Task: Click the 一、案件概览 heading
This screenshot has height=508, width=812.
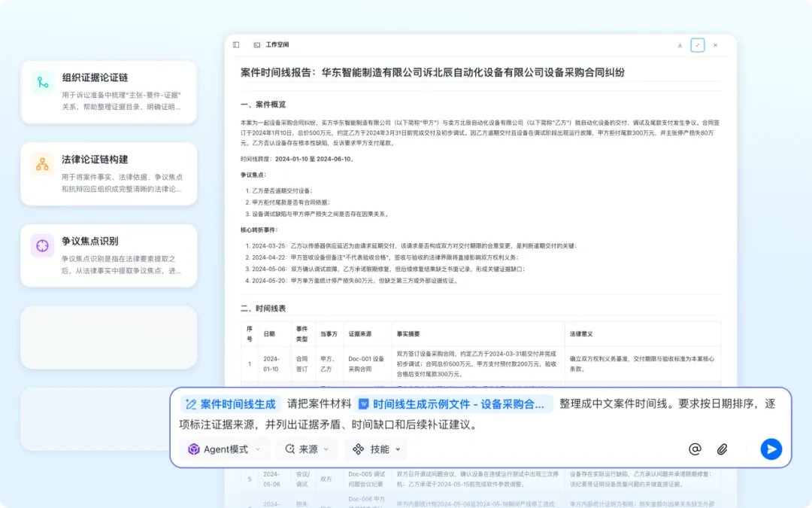Action: [x=263, y=105]
